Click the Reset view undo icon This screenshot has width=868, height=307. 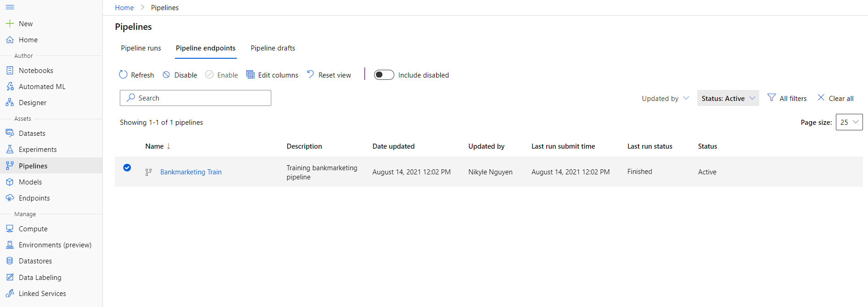310,74
